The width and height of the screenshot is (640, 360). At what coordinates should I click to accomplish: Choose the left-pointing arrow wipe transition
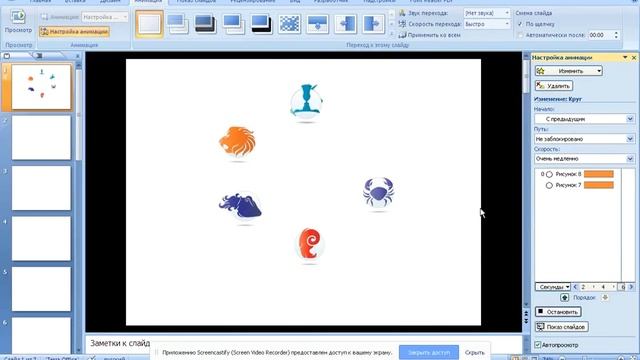pyautogui.click(x=345, y=24)
